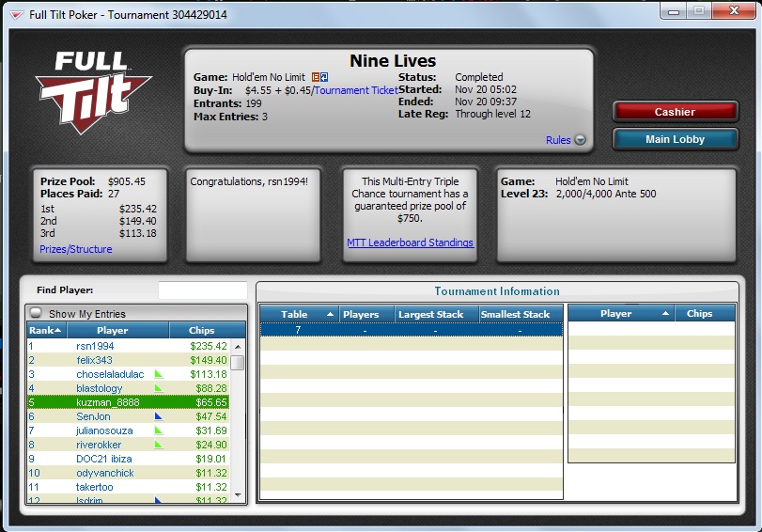Select player rsn1994 in rank list
The width and height of the screenshot is (762, 532).
pyautogui.click(x=129, y=346)
